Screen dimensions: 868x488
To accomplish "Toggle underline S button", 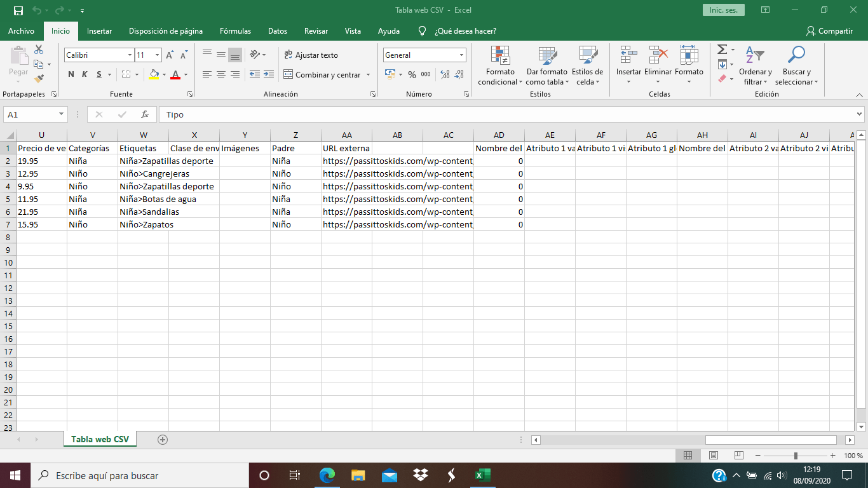I will point(99,74).
